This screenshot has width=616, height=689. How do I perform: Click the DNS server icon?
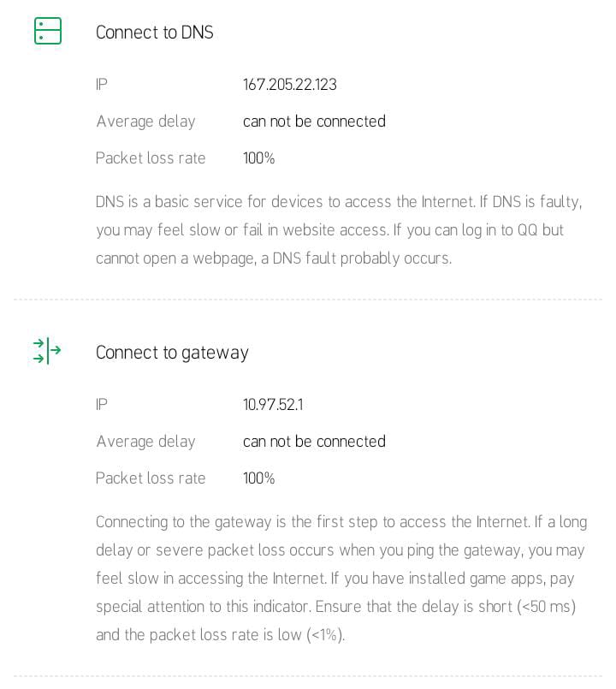(48, 31)
